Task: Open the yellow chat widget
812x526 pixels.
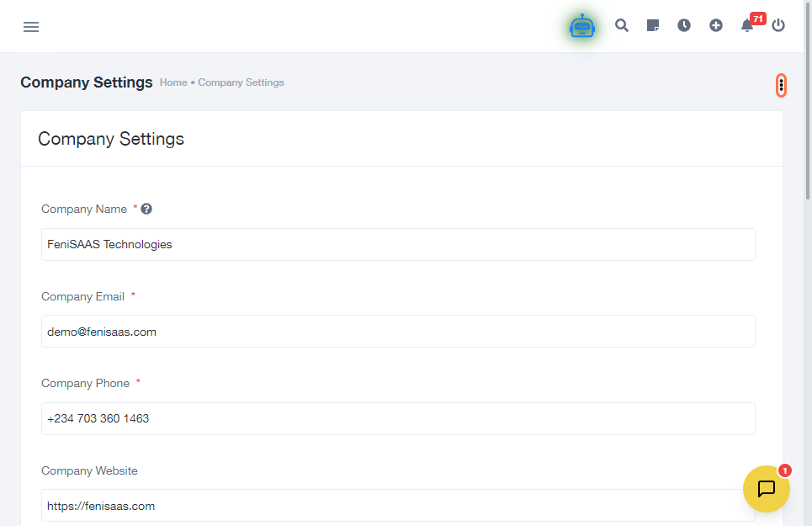Action: pyautogui.click(x=766, y=489)
